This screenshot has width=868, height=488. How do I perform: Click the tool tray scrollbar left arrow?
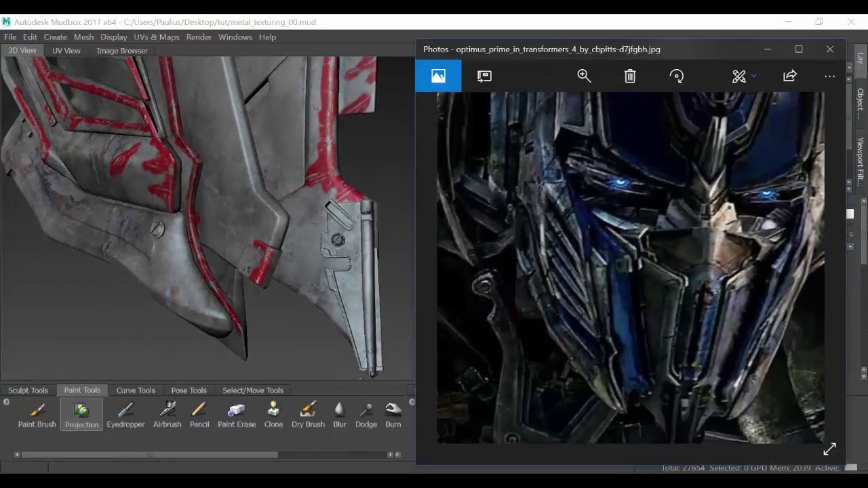coord(17,455)
